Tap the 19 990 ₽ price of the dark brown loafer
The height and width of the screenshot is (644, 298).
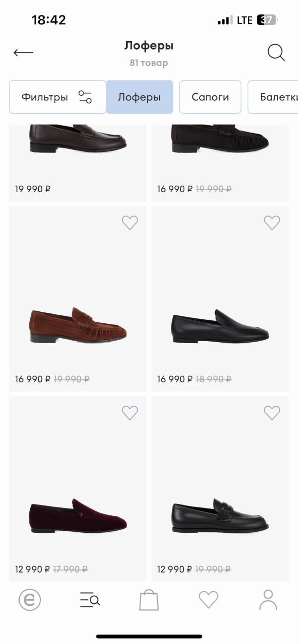[x=33, y=189]
